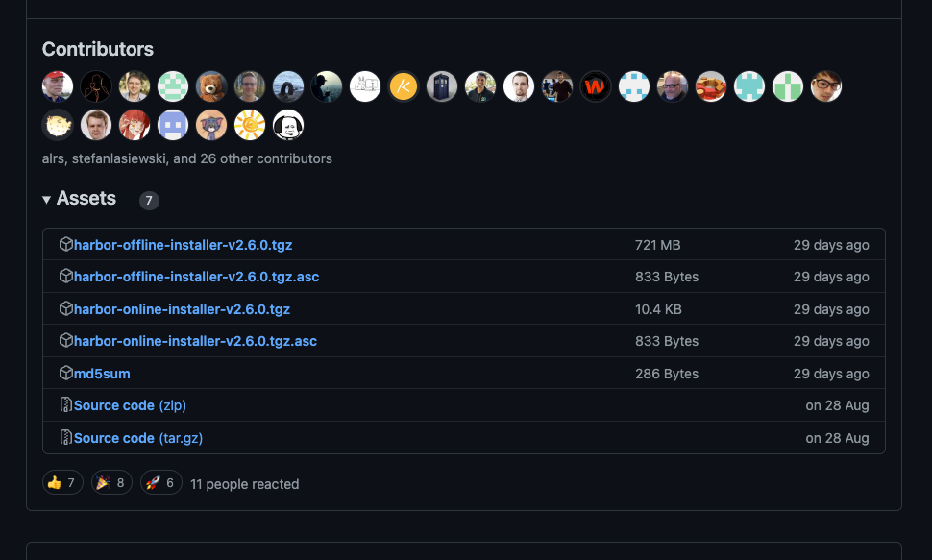
Task: Download the md5sum file
Action: tap(102, 374)
